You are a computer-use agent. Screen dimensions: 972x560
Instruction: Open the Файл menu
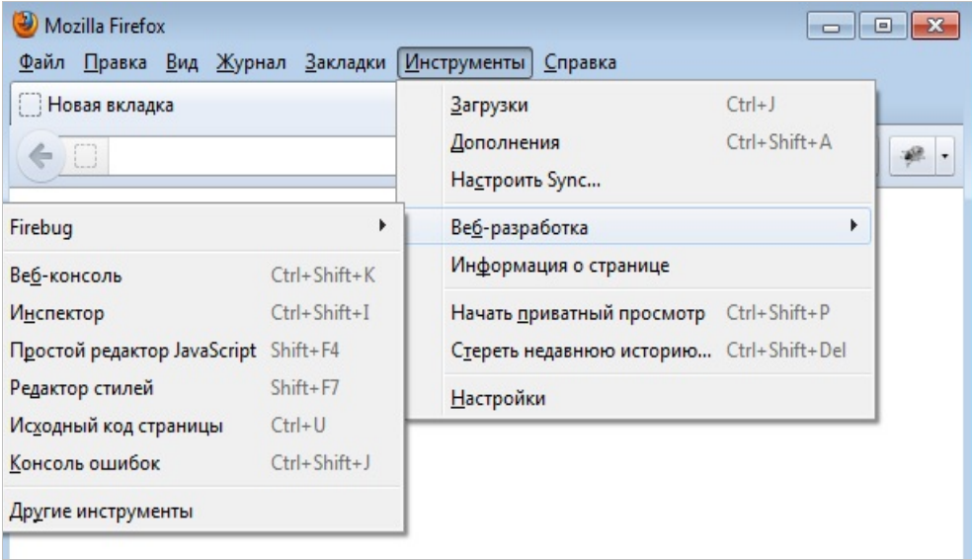41,63
